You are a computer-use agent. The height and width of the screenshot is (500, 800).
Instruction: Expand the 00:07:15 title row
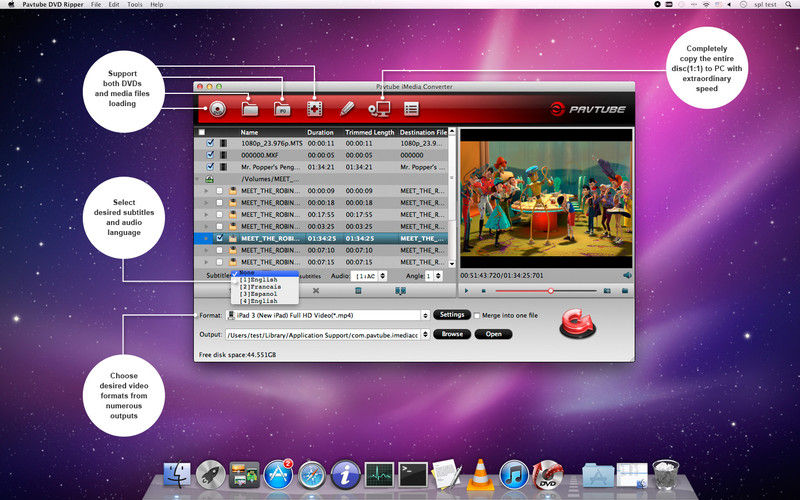tap(206, 262)
